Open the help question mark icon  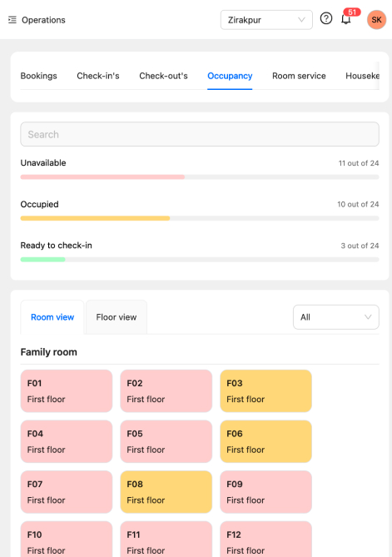pos(326,18)
